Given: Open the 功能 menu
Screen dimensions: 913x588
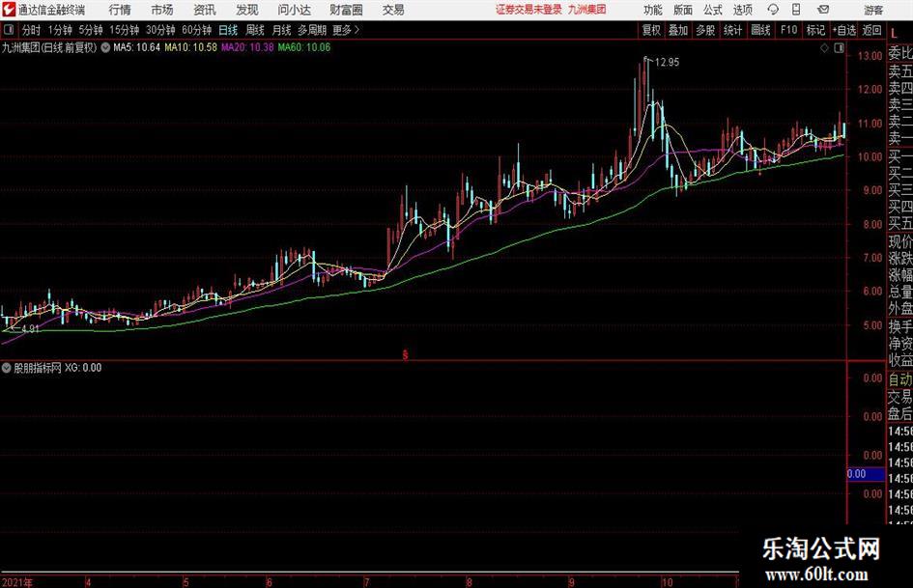Looking at the screenshot, I should (653, 10).
